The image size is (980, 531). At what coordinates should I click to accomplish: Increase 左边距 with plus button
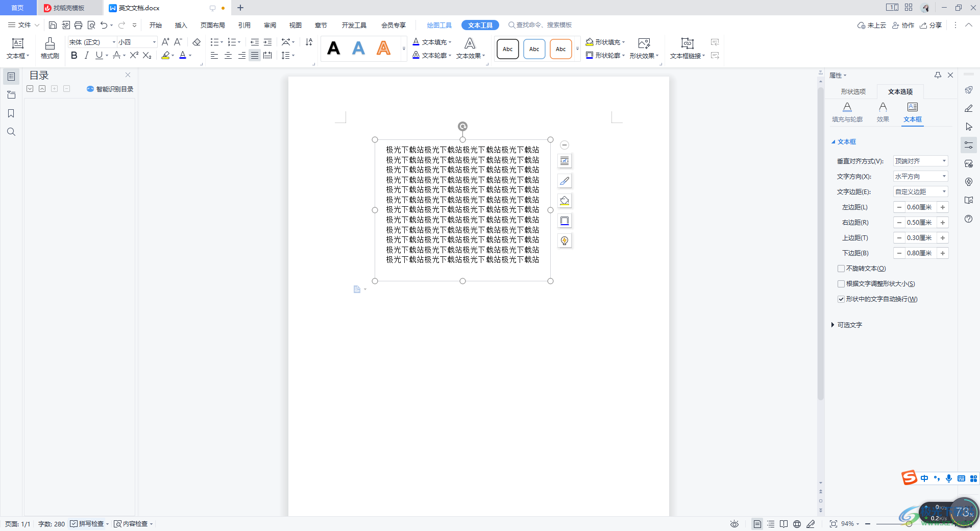tap(943, 207)
